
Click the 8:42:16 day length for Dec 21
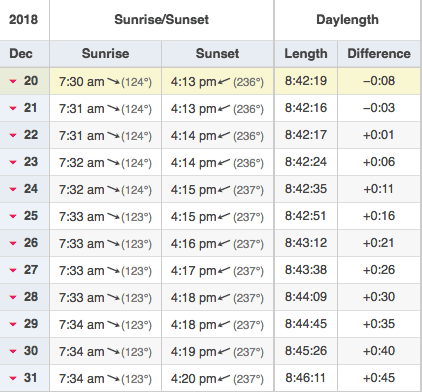coord(306,108)
